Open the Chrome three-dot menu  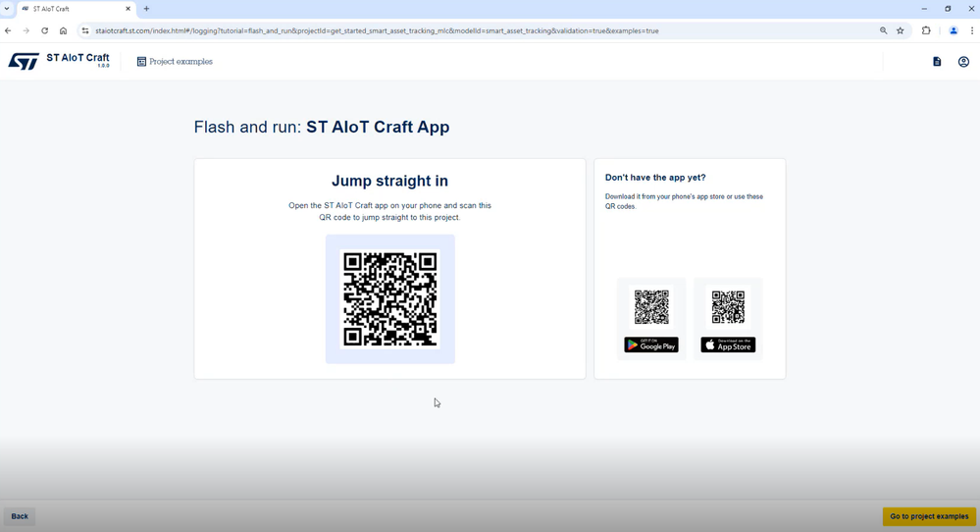tap(972, 30)
